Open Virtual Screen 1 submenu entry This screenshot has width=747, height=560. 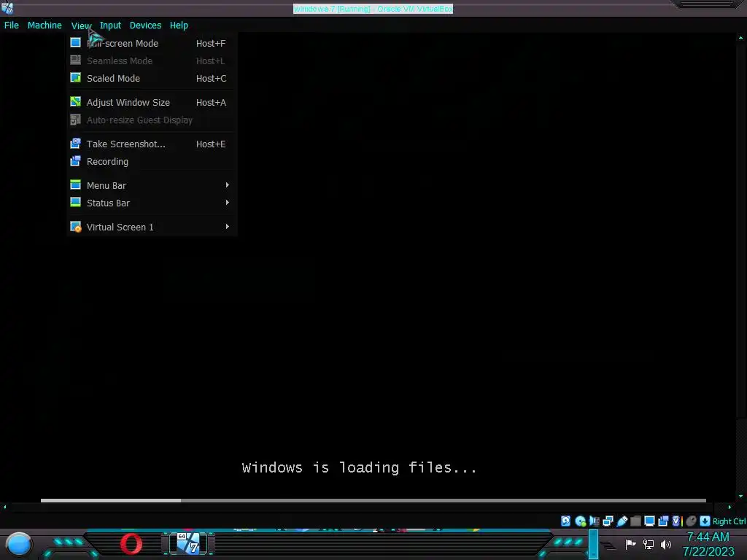151,227
